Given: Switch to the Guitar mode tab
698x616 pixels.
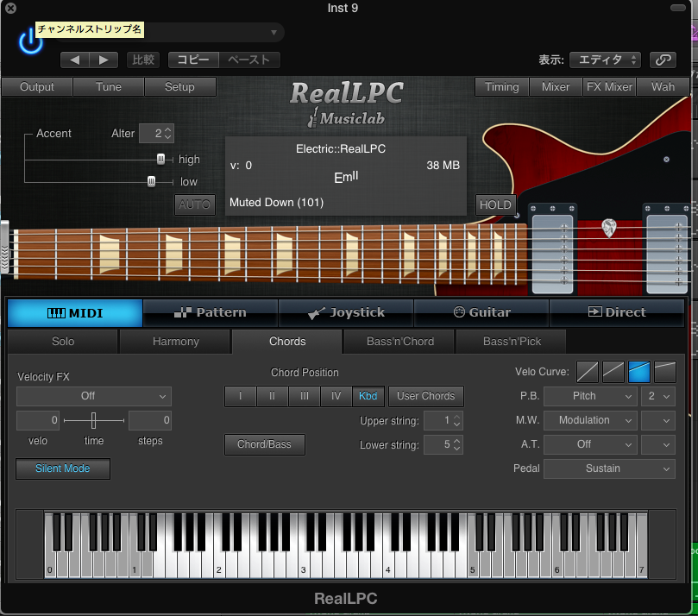Looking at the screenshot, I should [x=481, y=313].
